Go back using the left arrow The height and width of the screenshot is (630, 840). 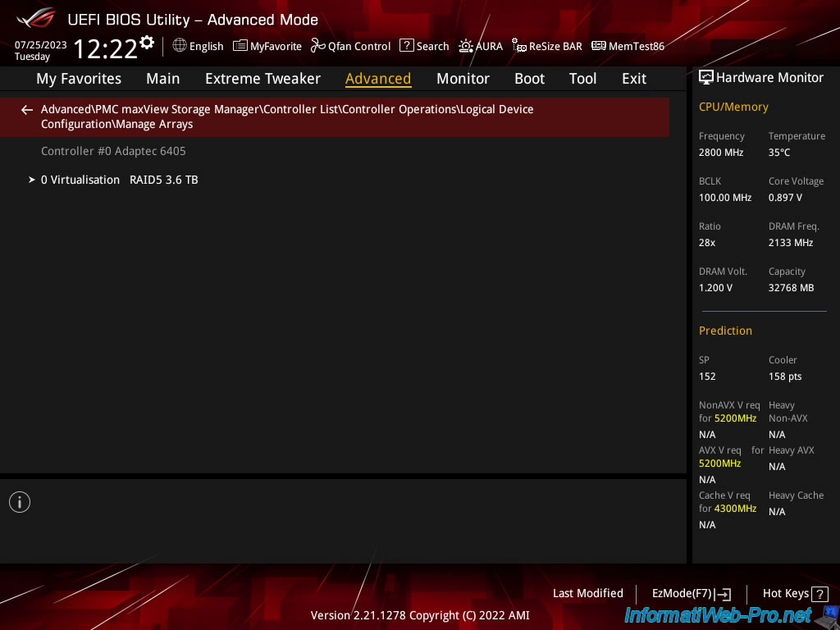(x=27, y=110)
